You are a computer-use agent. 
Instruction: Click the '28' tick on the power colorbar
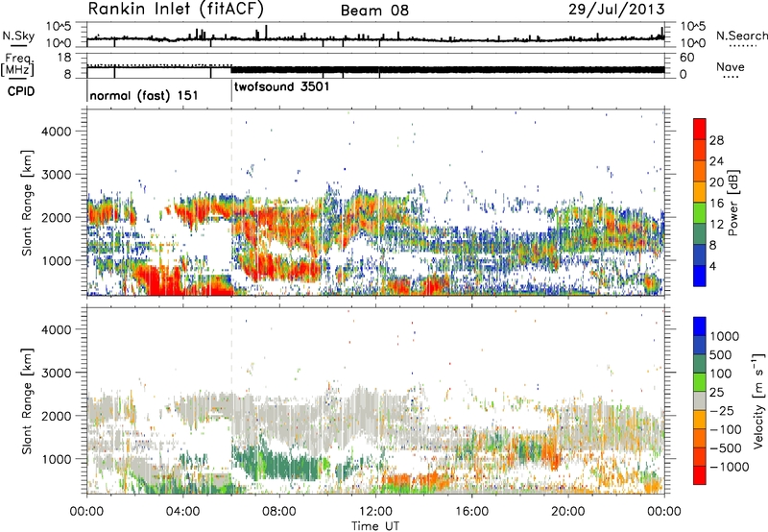click(716, 140)
